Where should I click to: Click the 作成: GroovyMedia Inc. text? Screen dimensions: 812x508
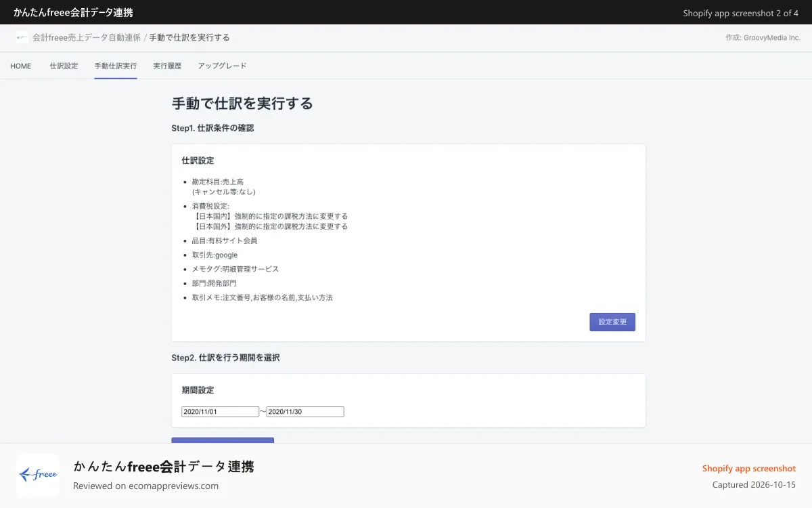763,38
